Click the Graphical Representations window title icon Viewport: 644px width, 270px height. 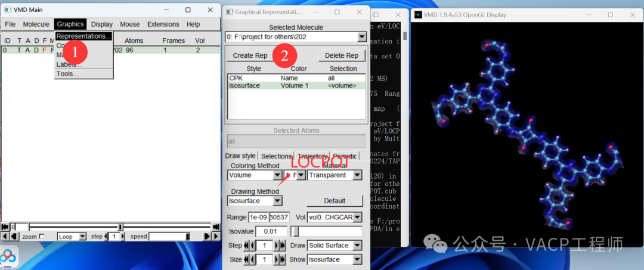[230, 12]
